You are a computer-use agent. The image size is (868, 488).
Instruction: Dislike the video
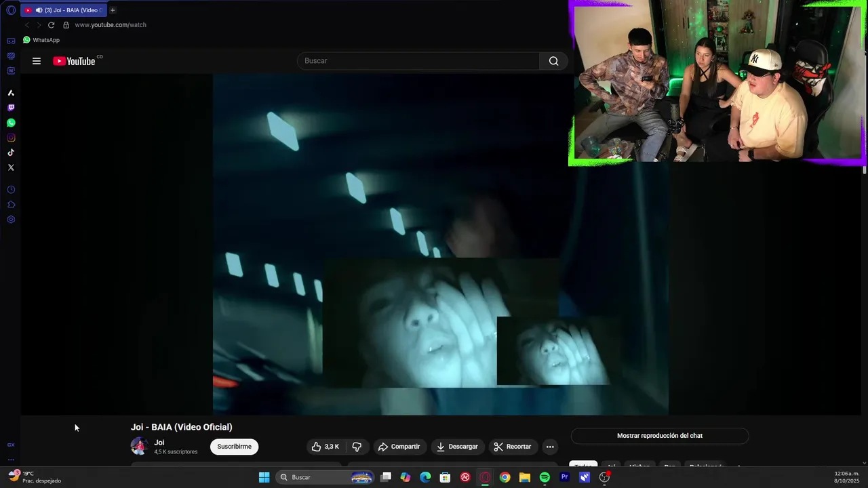tap(357, 447)
